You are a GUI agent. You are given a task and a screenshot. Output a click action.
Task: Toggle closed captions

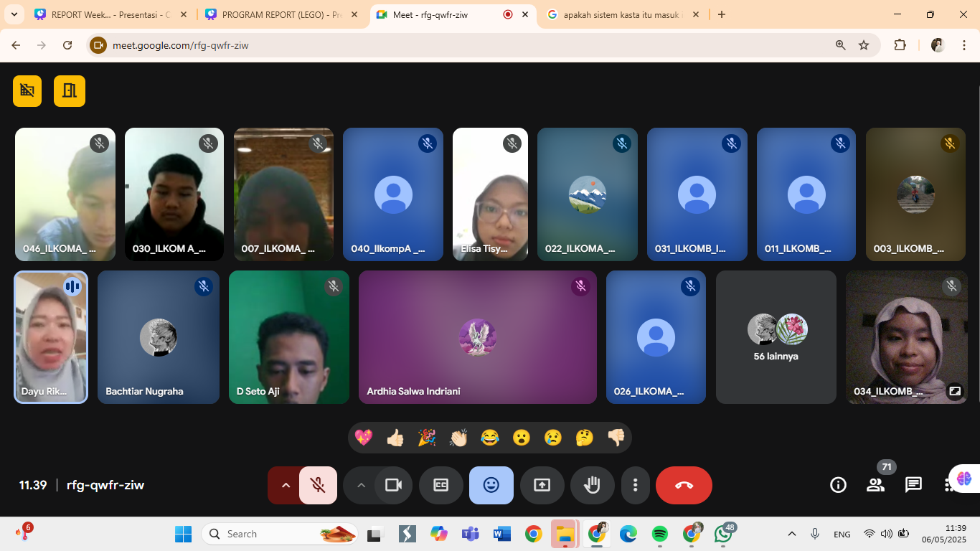(x=441, y=486)
